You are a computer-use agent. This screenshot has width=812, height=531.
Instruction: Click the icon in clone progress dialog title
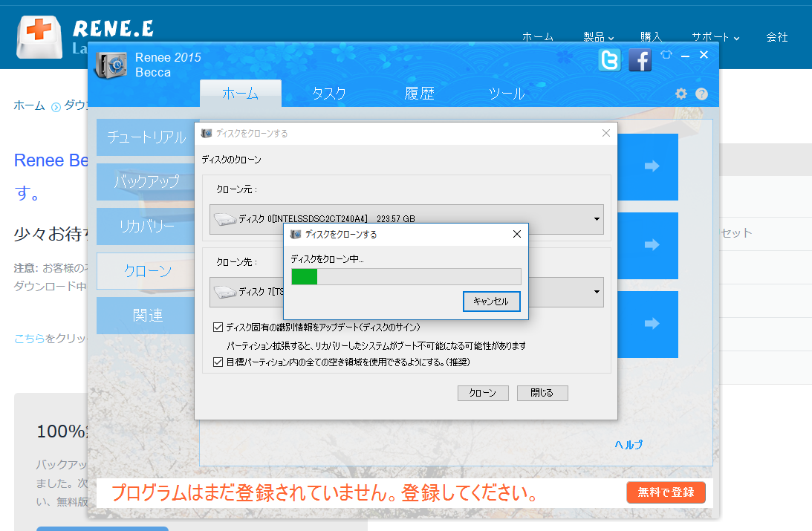coord(296,235)
